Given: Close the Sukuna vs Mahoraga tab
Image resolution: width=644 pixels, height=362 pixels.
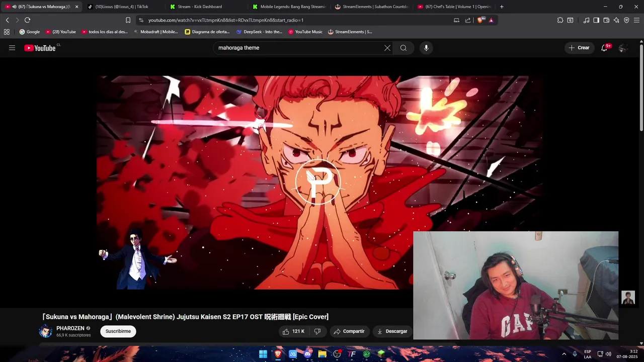Looking at the screenshot, I should point(76,7).
